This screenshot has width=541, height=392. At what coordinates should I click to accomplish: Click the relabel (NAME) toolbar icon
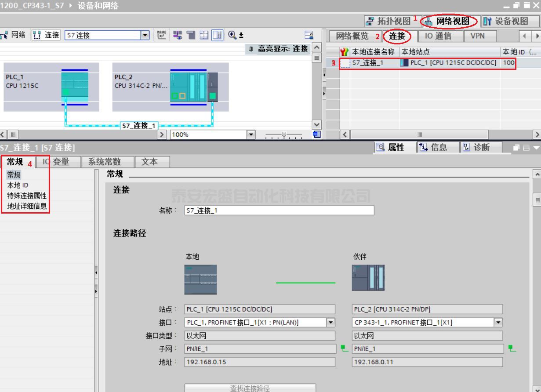click(161, 35)
